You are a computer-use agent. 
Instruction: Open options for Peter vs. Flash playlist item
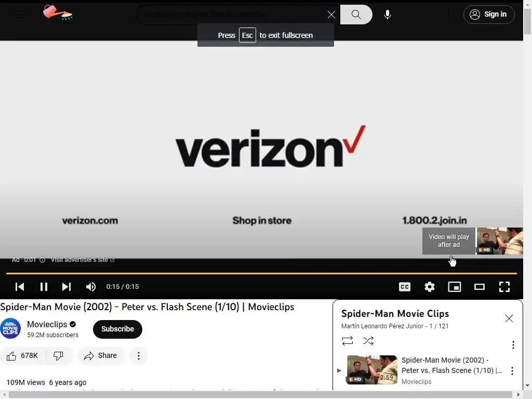pyautogui.click(x=512, y=371)
